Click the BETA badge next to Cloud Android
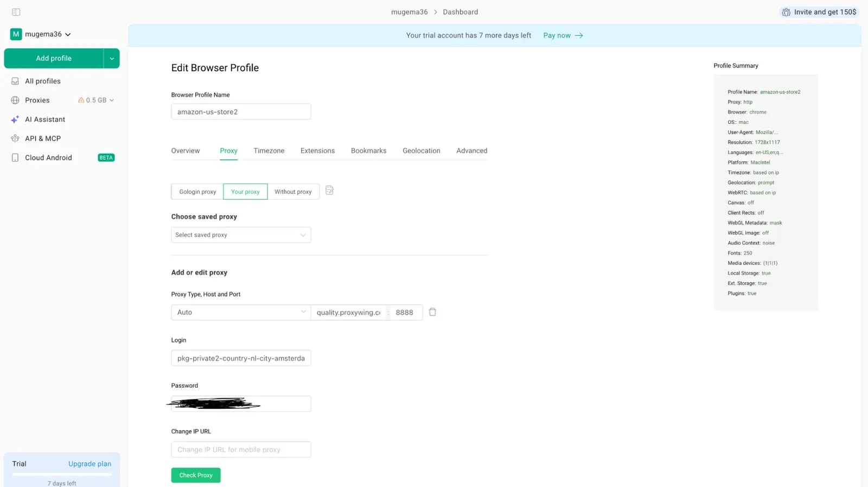 coord(106,157)
